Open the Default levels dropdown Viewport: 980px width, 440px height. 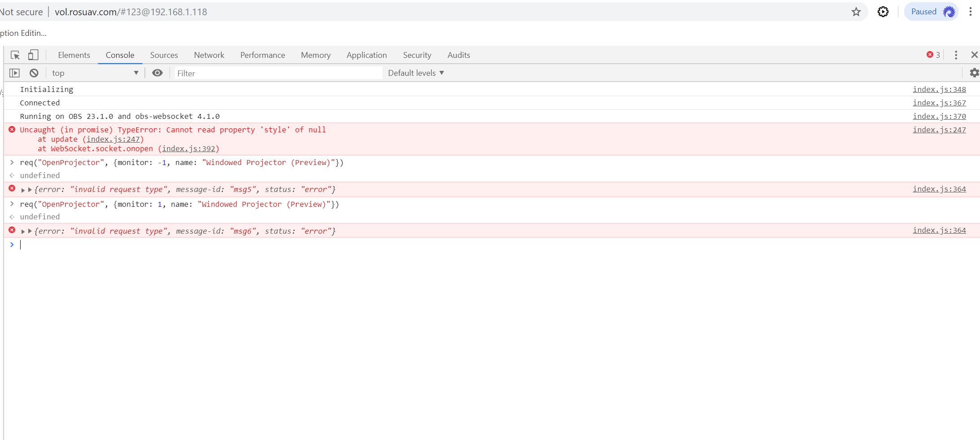coord(414,73)
